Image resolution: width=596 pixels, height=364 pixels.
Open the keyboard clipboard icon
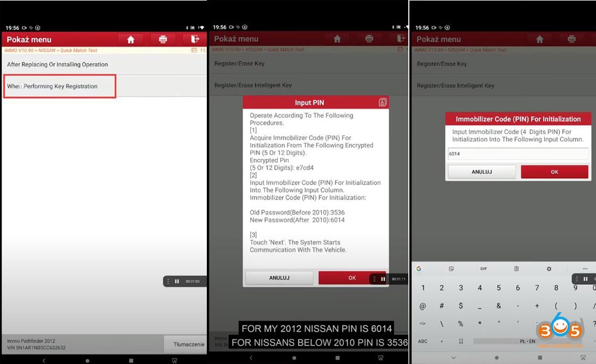pos(516,269)
